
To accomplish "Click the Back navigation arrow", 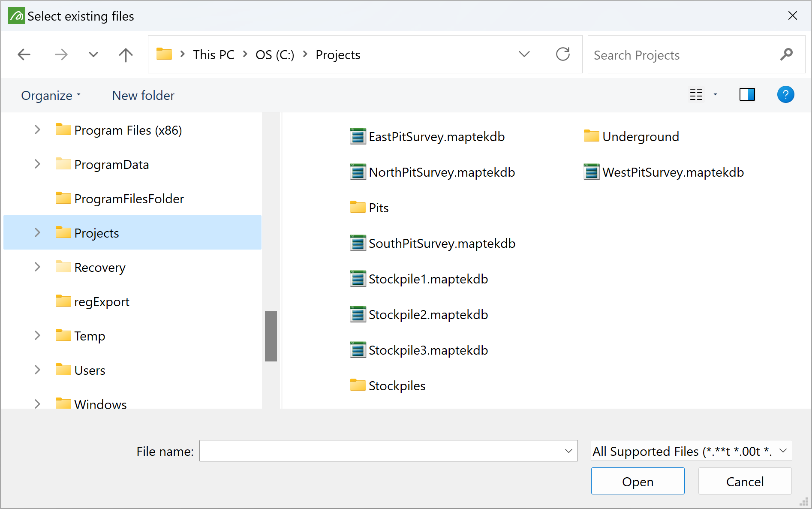I will [24, 54].
